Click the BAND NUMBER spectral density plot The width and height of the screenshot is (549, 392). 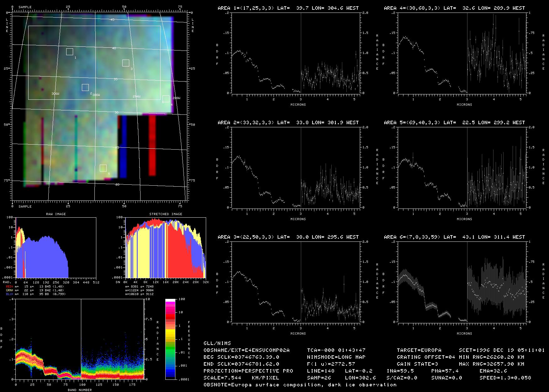[80, 339]
